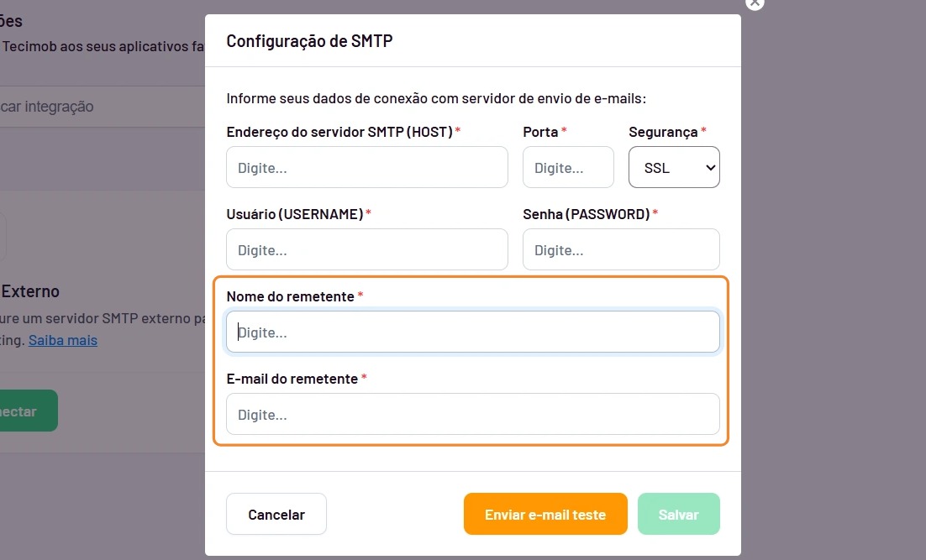Click the Nome do remetente input

click(473, 332)
